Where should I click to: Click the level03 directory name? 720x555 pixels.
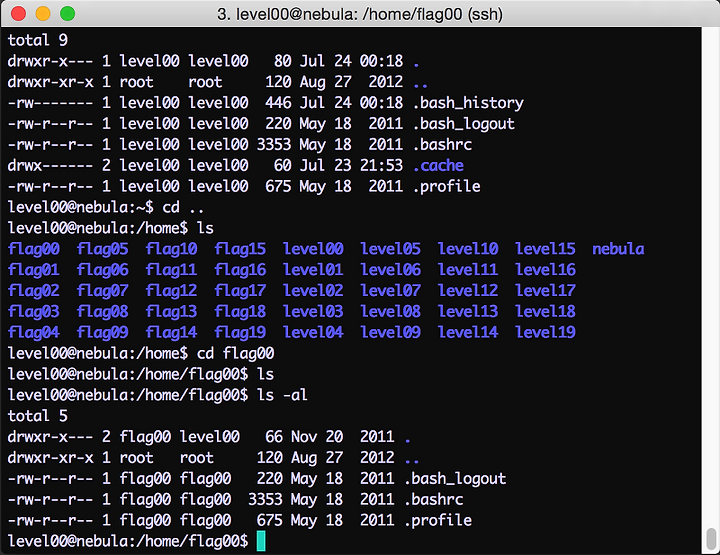tap(314, 311)
